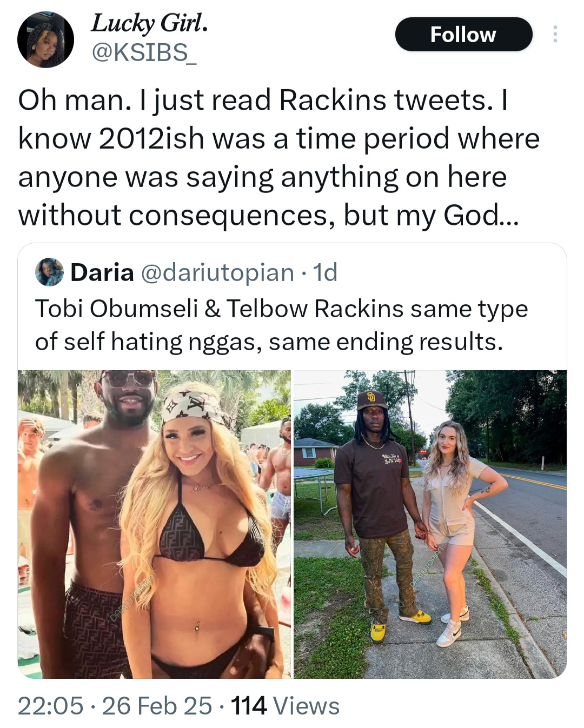Open the three-dot more options menu
The height and width of the screenshot is (728, 584).
(554, 35)
